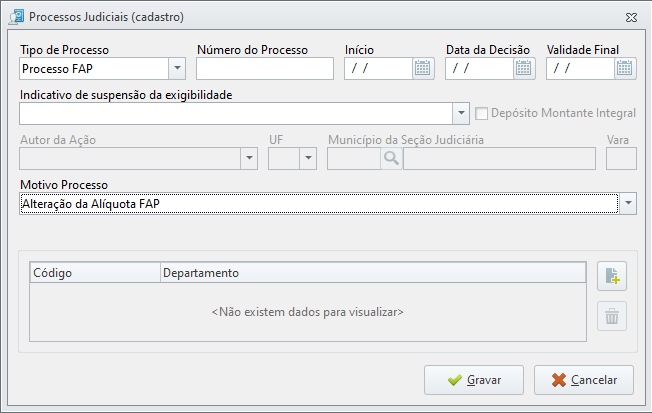Open the Autor da Ação dropdown
This screenshot has height=413, width=652.
[x=249, y=158]
